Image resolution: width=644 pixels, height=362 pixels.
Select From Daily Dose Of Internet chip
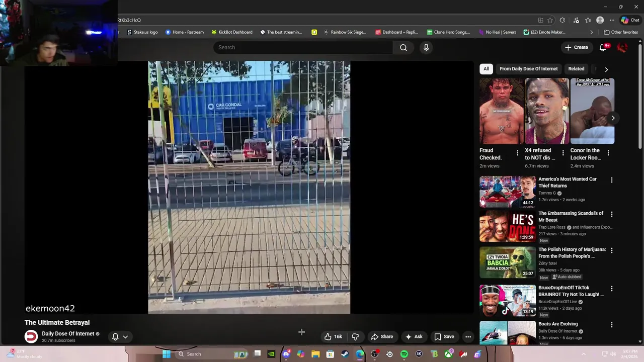click(x=528, y=69)
